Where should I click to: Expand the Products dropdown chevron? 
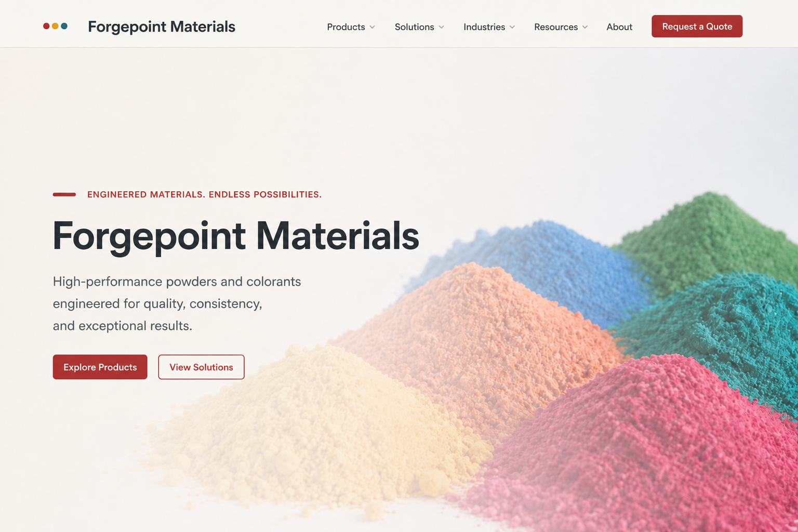(x=372, y=27)
